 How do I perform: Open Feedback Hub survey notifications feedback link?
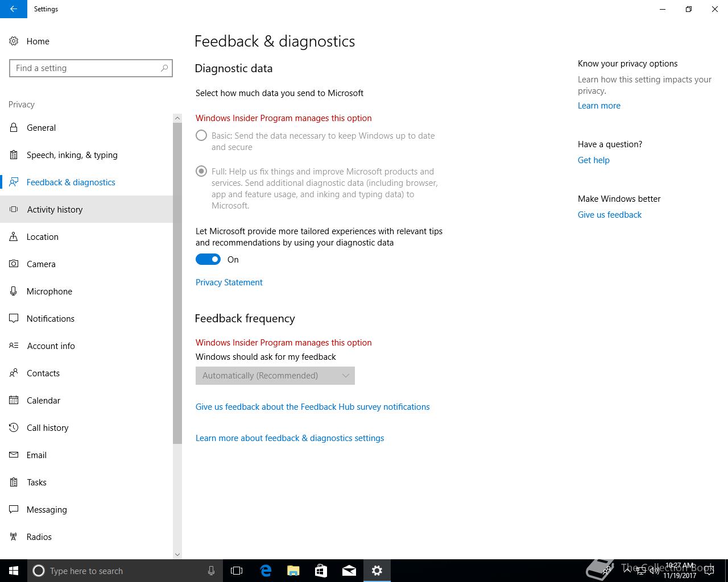(x=313, y=407)
